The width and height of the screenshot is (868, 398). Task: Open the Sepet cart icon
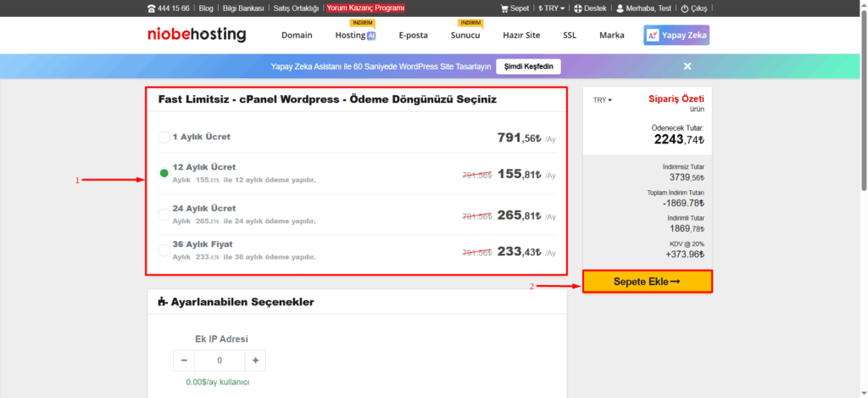click(x=504, y=8)
